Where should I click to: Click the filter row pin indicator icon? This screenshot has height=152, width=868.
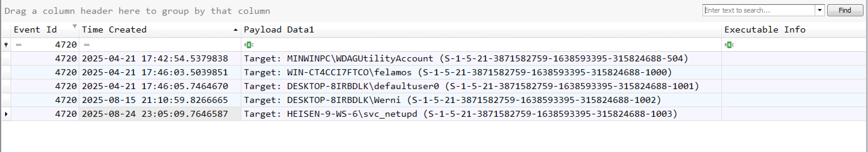(6, 45)
